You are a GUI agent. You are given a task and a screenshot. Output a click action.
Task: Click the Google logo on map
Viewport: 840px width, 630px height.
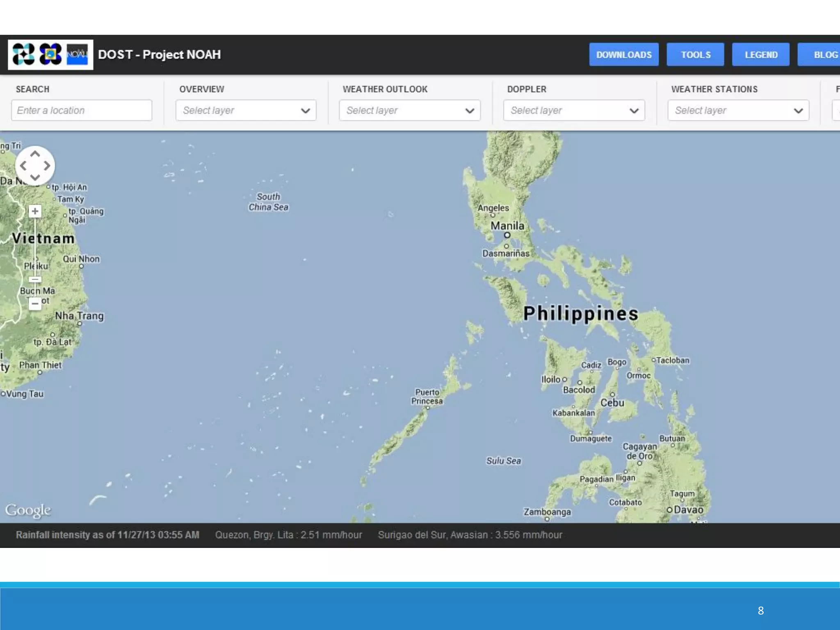[x=28, y=510]
